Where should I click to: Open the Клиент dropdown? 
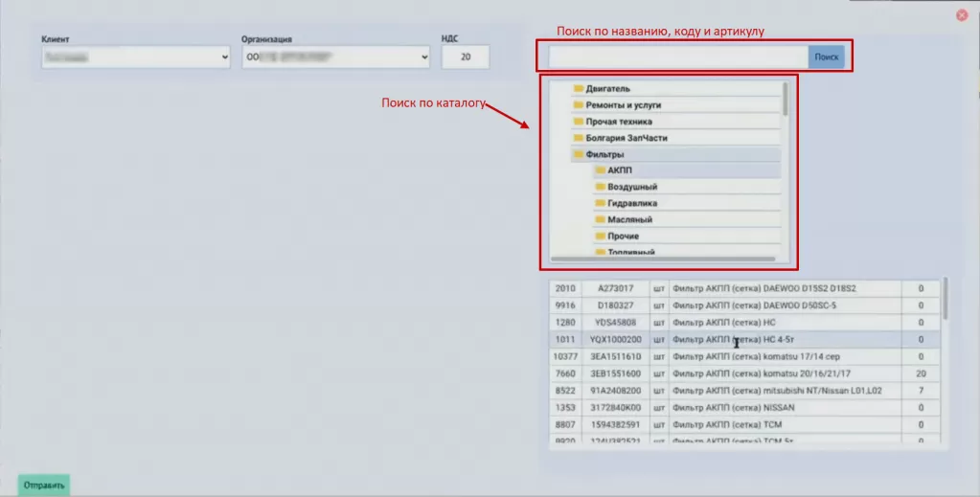(135, 57)
